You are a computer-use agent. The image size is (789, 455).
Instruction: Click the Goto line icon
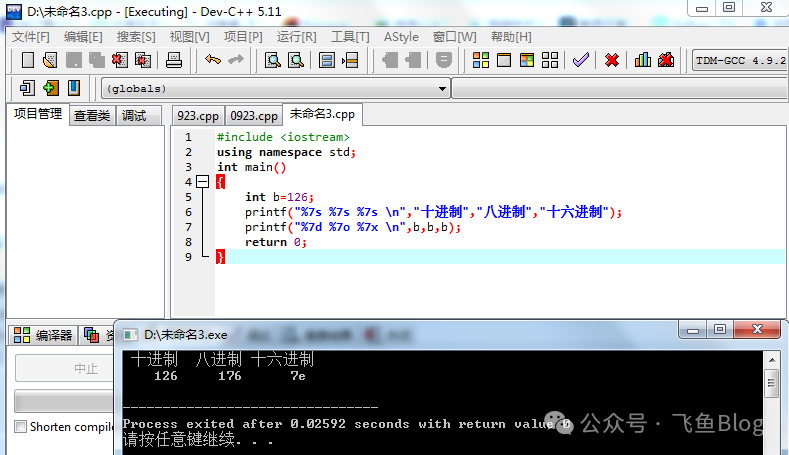coord(350,60)
